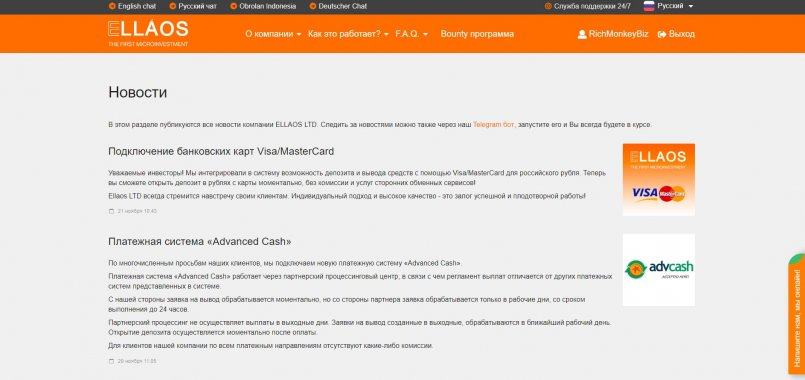This screenshot has width=805, height=380.
Task: Click the 21 ноября timestamp text
Action: (x=137, y=211)
